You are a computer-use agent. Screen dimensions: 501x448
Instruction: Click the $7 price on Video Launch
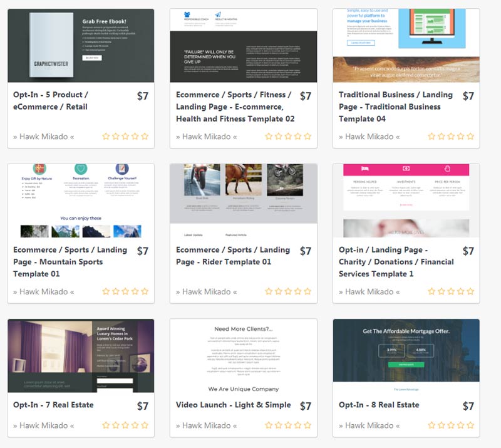point(306,406)
